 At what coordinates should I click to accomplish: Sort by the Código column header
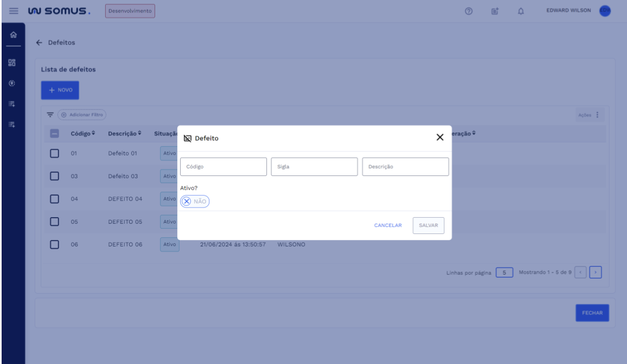pyautogui.click(x=83, y=134)
